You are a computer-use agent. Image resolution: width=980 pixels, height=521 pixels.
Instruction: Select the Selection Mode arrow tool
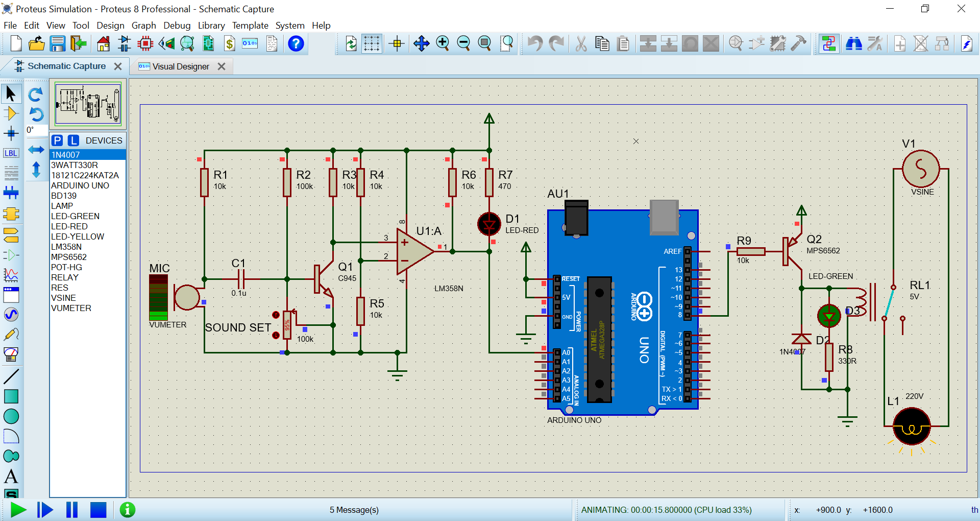coord(11,94)
